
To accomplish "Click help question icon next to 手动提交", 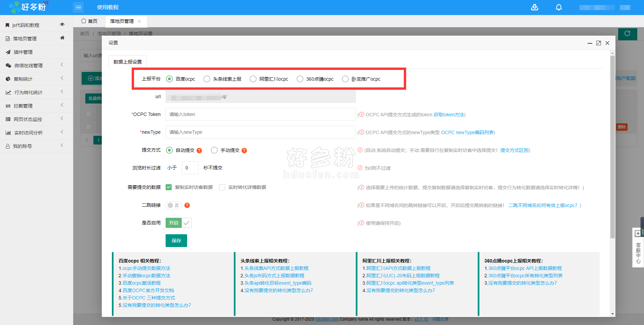I will (244, 151).
